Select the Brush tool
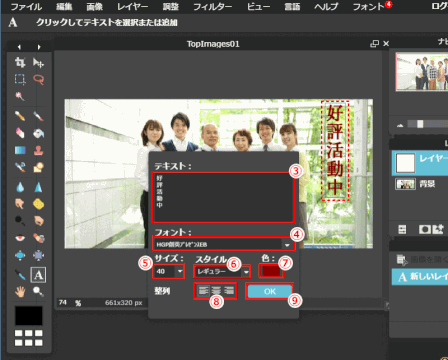 point(38,116)
